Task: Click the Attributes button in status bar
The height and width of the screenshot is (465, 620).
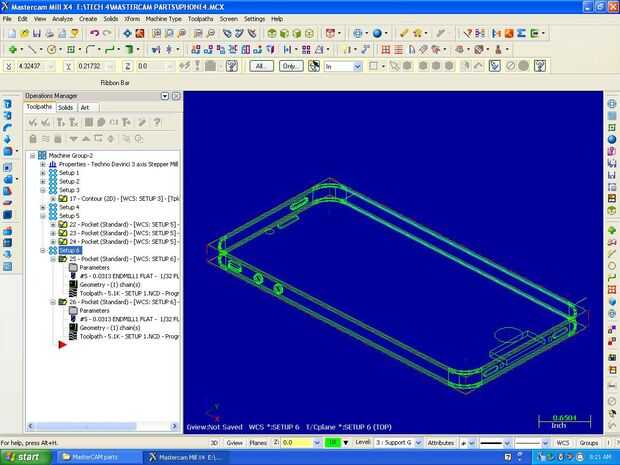Action: 440,443
